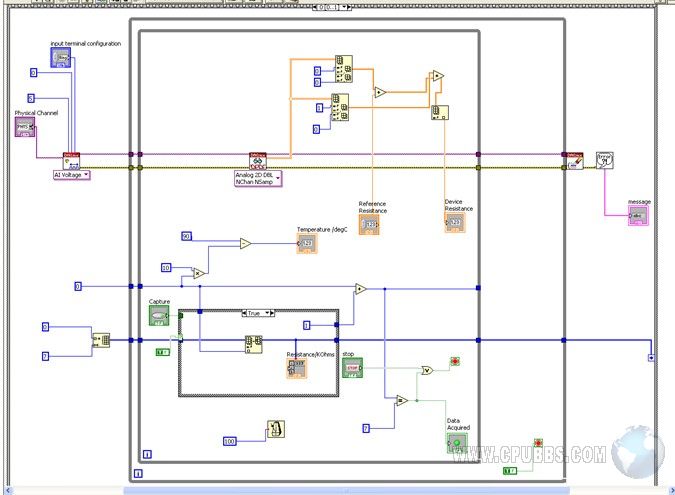Image resolution: width=675 pixels, height=495 pixels.
Task: Click the 'Physical Channel' label text
Action: 36,113
